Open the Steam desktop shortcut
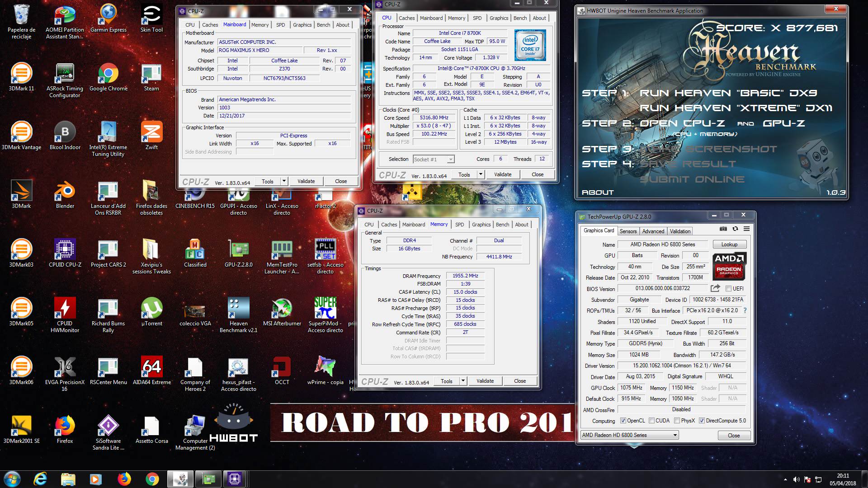868x488 pixels. pyautogui.click(x=151, y=77)
